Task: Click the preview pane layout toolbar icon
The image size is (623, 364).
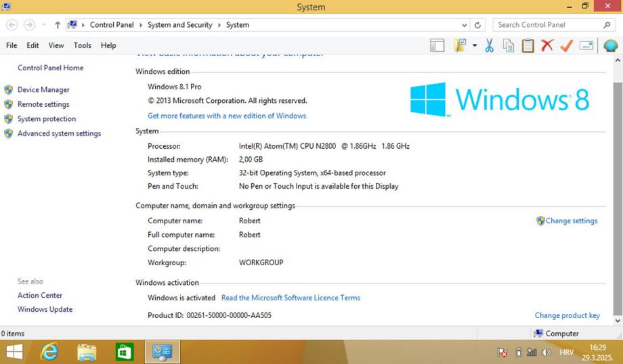Action: tap(437, 45)
